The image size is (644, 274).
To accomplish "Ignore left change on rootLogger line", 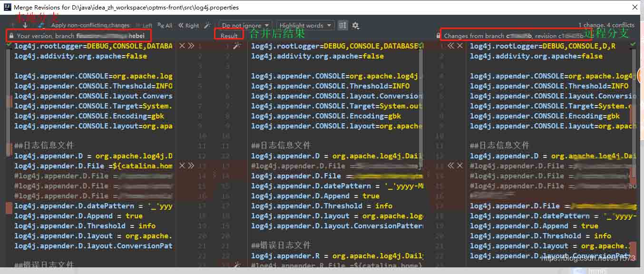I will 182,46.
